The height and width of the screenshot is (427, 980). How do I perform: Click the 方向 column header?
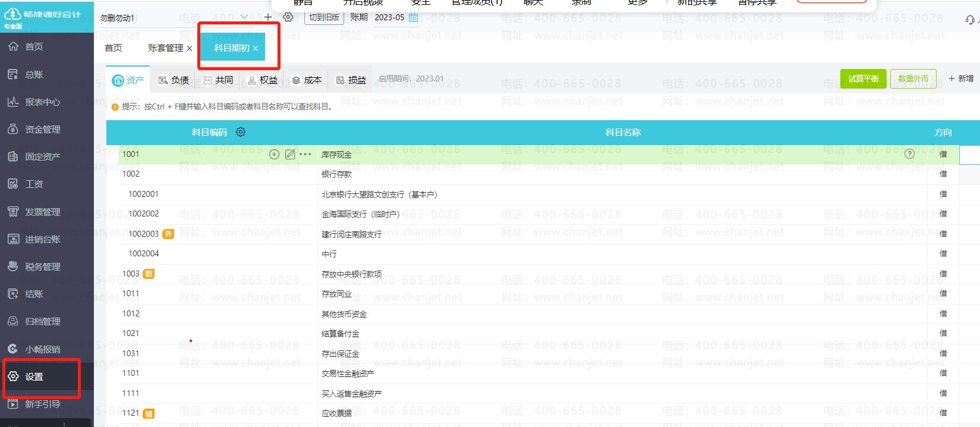click(943, 132)
